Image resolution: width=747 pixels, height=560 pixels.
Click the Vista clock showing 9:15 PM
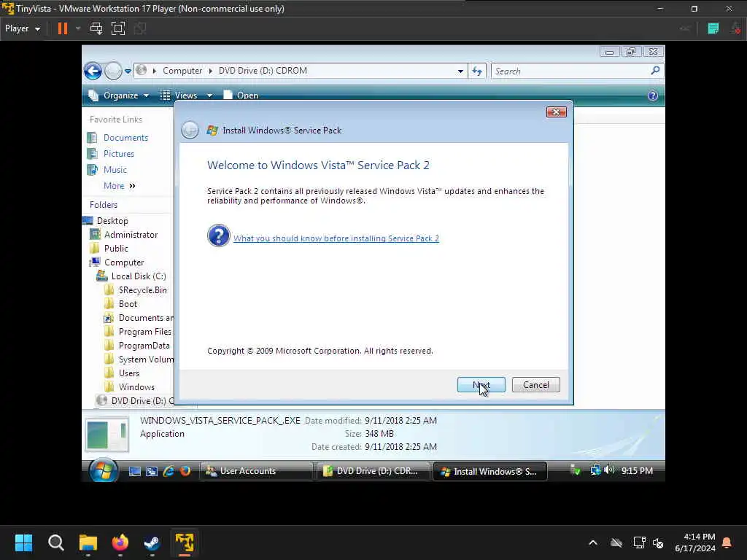point(637,470)
